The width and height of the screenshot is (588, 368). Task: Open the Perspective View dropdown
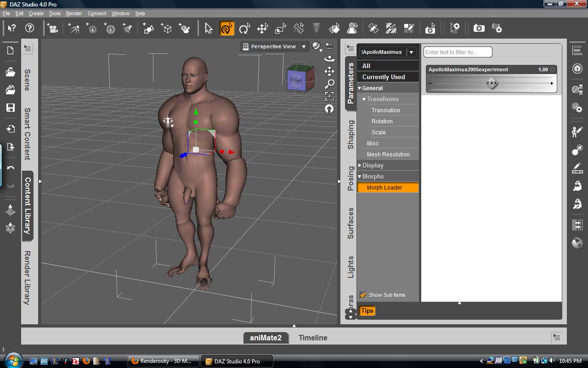pyautogui.click(x=304, y=46)
